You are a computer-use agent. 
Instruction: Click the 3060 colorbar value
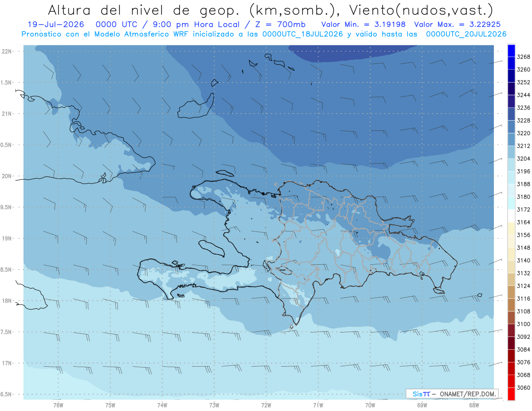(524, 388)
